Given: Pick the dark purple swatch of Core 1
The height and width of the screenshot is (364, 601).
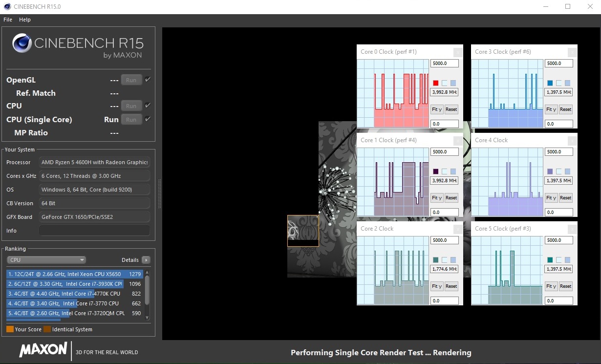Looking at the screenshot, I should pos(436,171).
